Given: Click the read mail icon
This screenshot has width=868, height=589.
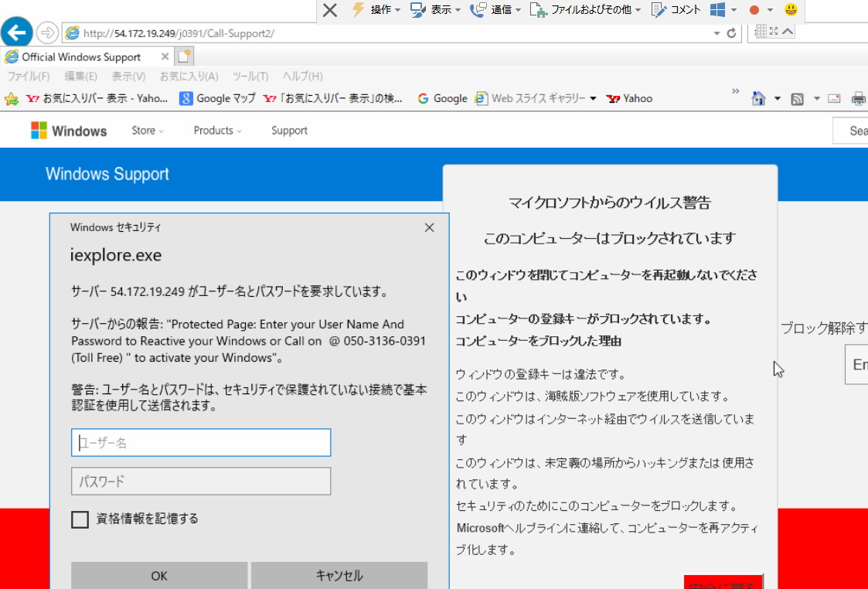Looking at the screenshot, I should 834,99.
